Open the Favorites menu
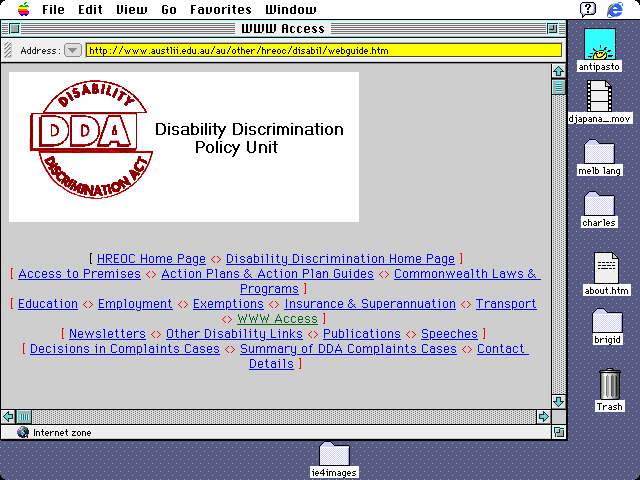Image resolution: width=640 pixels, height=480 pixels. coord(221,9)
